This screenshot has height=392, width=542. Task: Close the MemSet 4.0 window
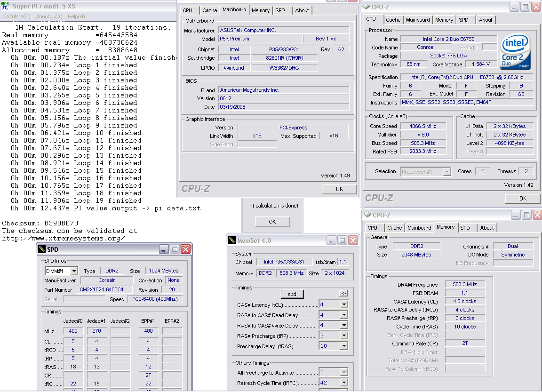(353, 240)
